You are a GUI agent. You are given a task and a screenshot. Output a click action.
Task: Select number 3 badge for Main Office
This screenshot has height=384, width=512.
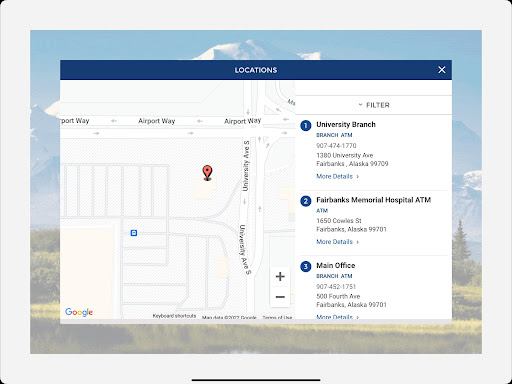[306, 267]
